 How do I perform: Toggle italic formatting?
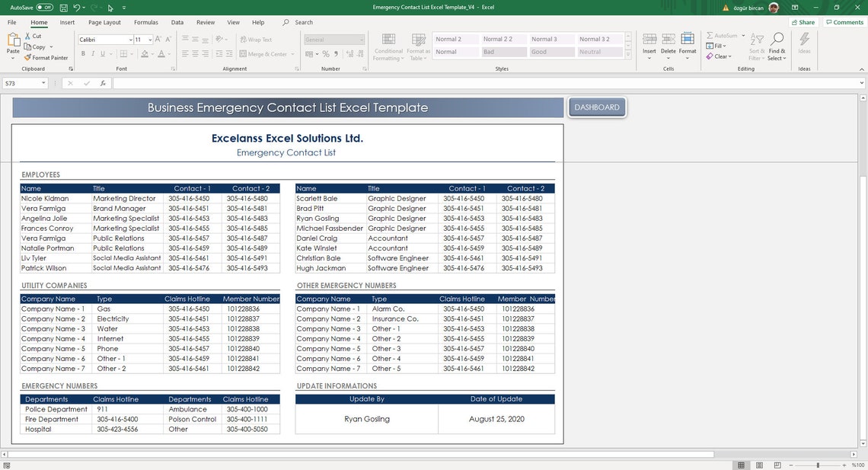pos(91,53)
